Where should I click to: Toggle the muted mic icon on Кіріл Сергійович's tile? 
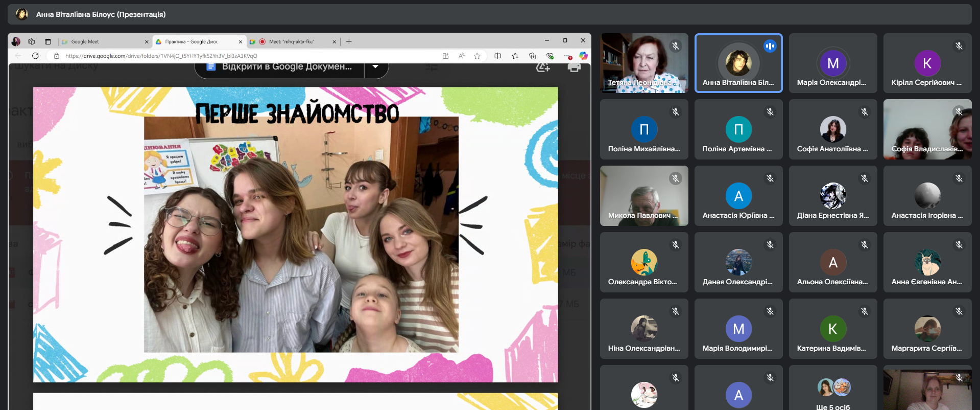point(959,46)
